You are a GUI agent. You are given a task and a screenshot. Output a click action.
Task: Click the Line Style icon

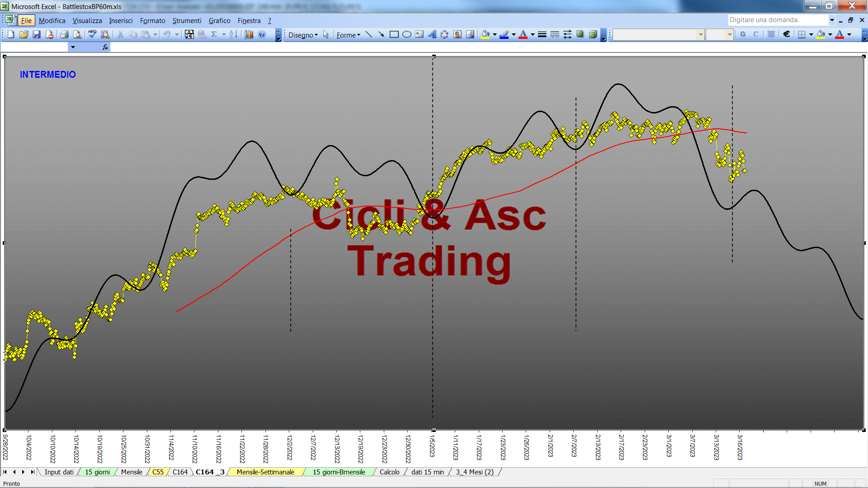click(542, 34)
